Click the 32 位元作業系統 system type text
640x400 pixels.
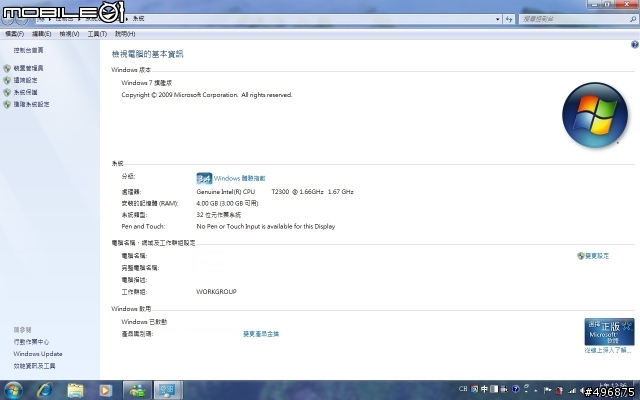click(218, 215)
